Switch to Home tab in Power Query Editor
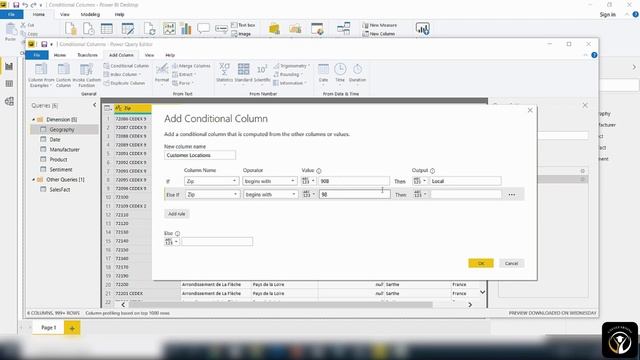Image resolution: width=640 pixels, height=360 pixels. (60, 55)
